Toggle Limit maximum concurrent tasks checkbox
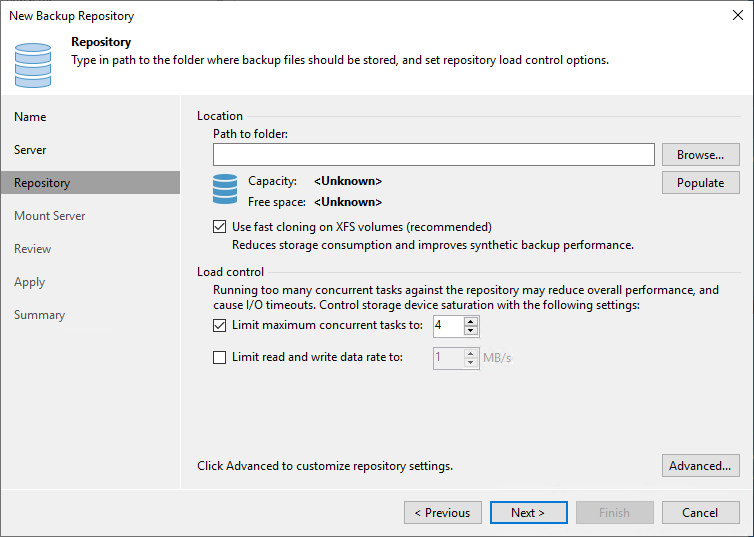The image size is (754, 537). [x=220, y=325]
